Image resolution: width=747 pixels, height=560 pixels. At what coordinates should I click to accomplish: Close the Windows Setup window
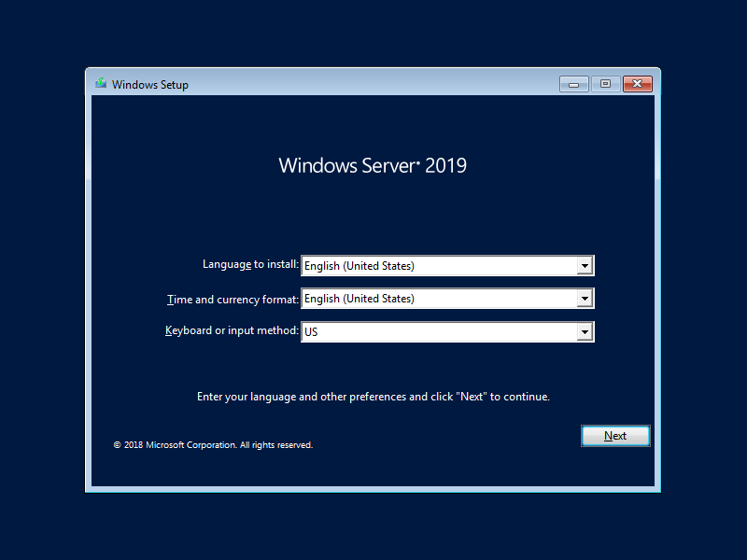(638, 84)
